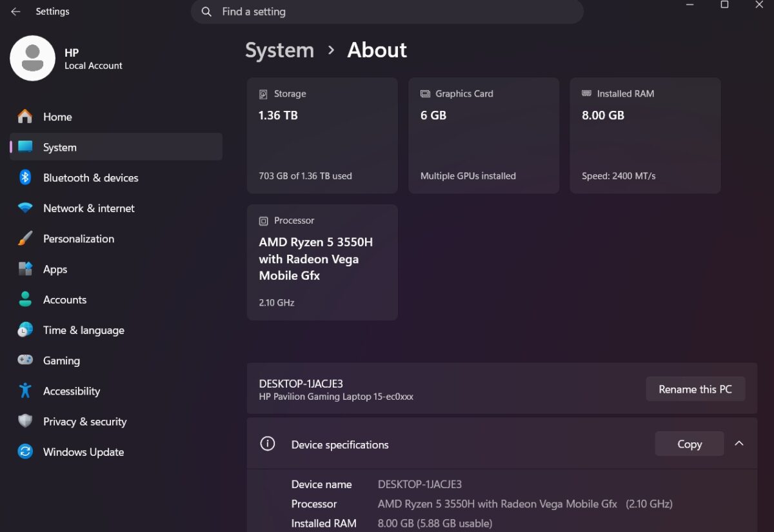The height and width of the screenshot is (532, 774).
Task: Click Rename this PC button
Action: click(x=695, y=389)
